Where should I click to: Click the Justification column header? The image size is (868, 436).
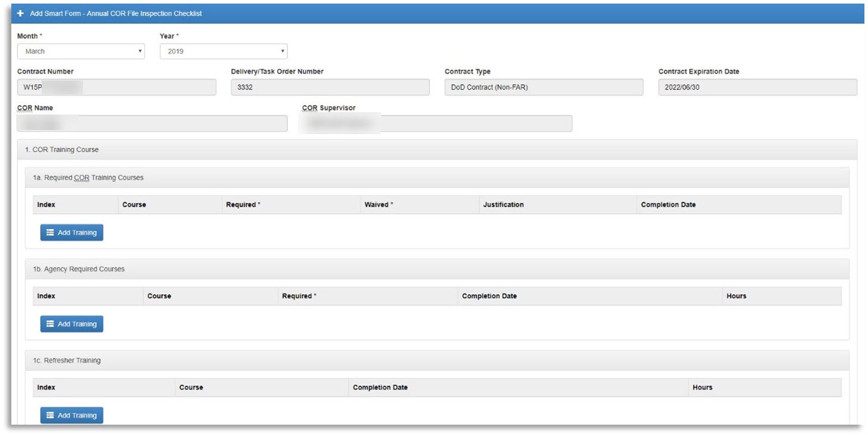tap(503, 205)
